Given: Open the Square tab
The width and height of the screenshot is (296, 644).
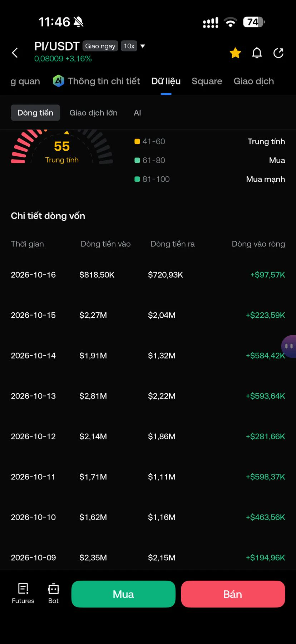Looking at the screenshot, I should 207,81.
